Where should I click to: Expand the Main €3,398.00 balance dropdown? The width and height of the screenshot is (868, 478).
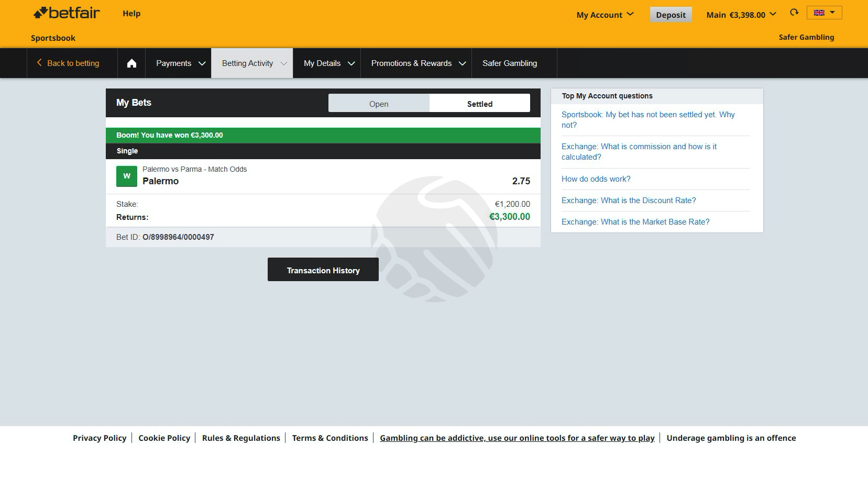pyautogui.click(x=741, y=15)
